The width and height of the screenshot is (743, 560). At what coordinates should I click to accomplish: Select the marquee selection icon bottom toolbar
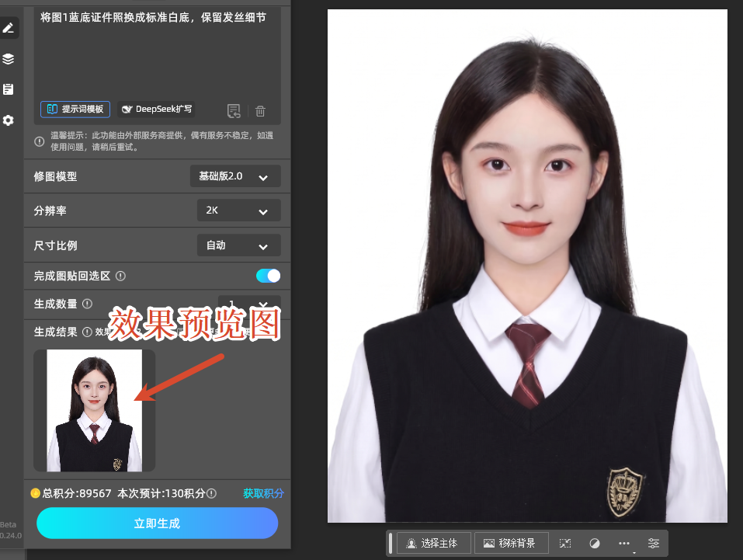coord(564,543)
